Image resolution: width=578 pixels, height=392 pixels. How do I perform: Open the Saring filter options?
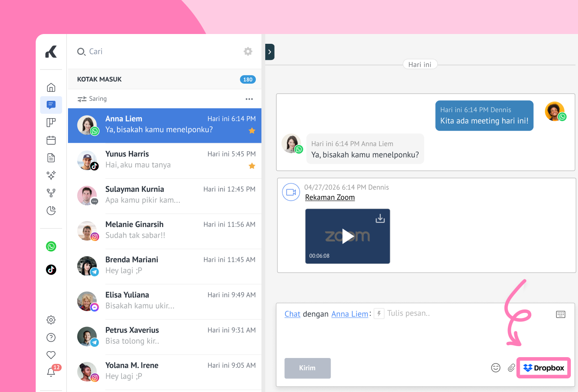point(92,99)
